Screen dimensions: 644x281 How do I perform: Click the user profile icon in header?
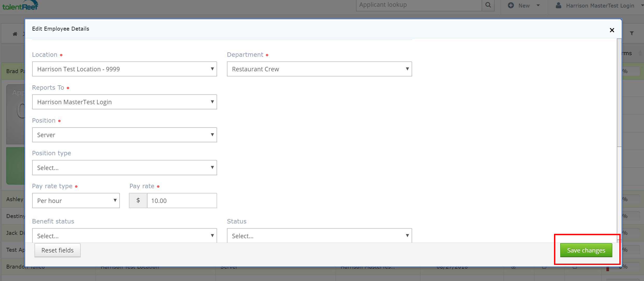tap(558, 5)
